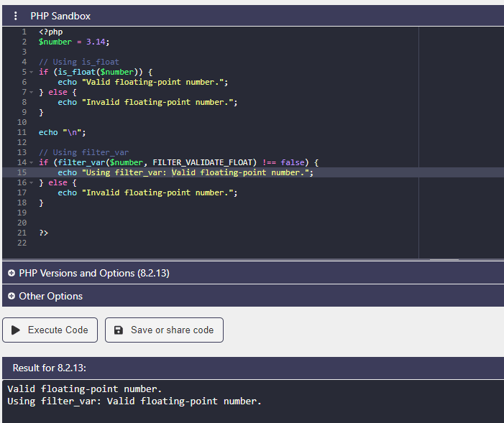Screen dimensions: 504x423
Task: Click line number 22 in the gutter
Action: tap(22, 243)
